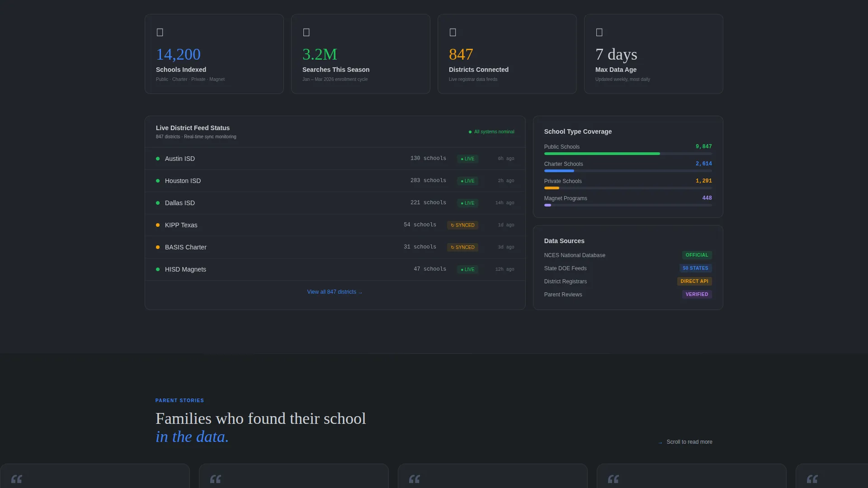This screenshot has height=488, width=868.
Task: Click the 7 days max data age value
Action: (616, 54)
